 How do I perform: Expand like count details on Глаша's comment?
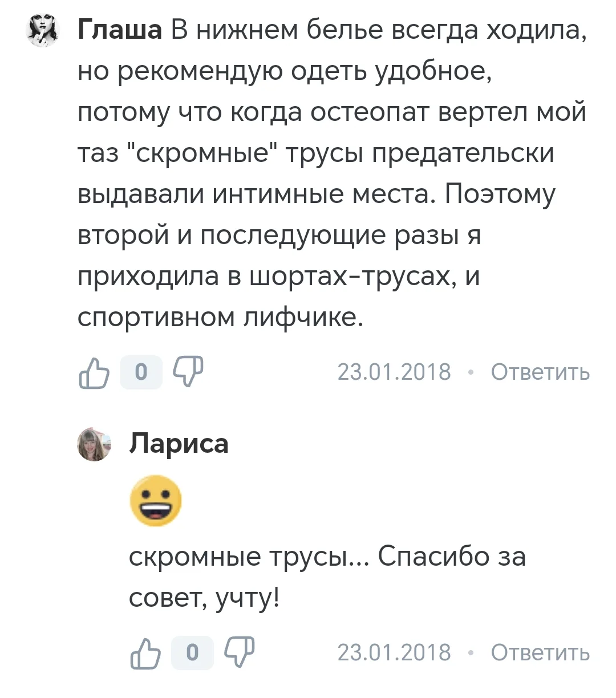coord(141,372)
